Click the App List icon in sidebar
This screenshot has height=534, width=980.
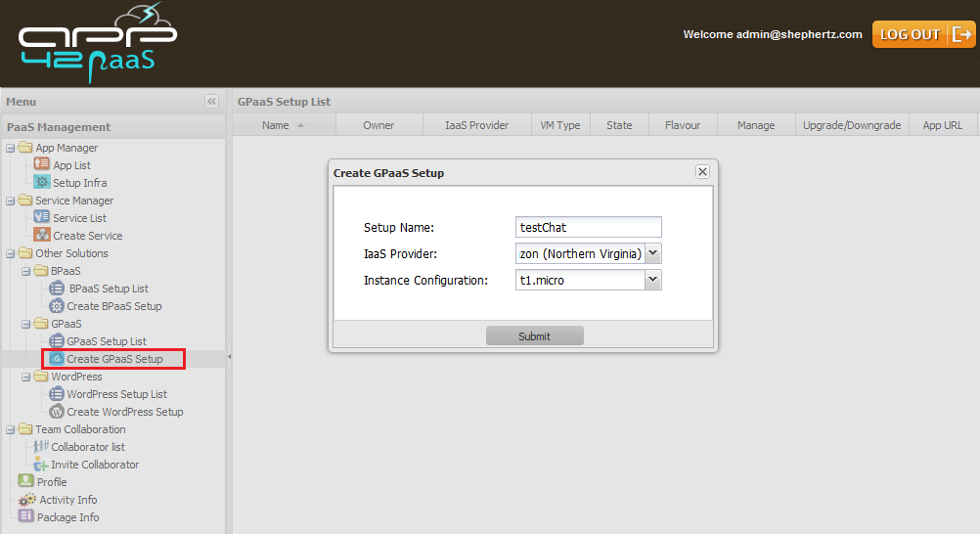tap(42, 165)
